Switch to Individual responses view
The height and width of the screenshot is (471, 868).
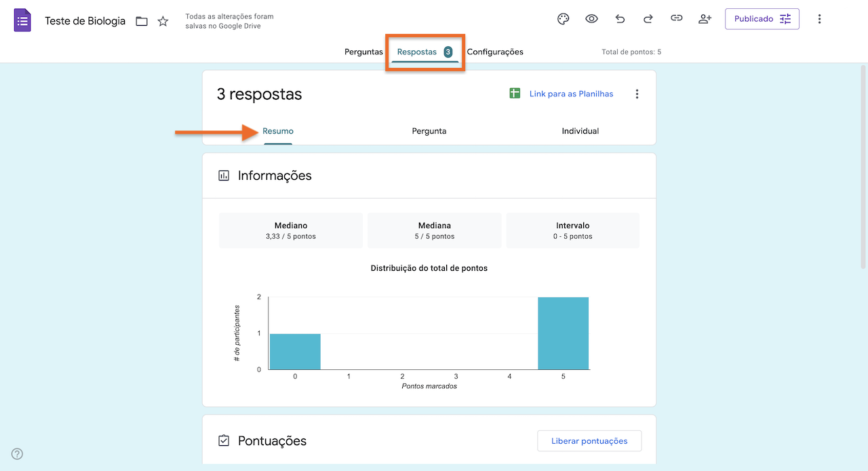click(580, 131)
